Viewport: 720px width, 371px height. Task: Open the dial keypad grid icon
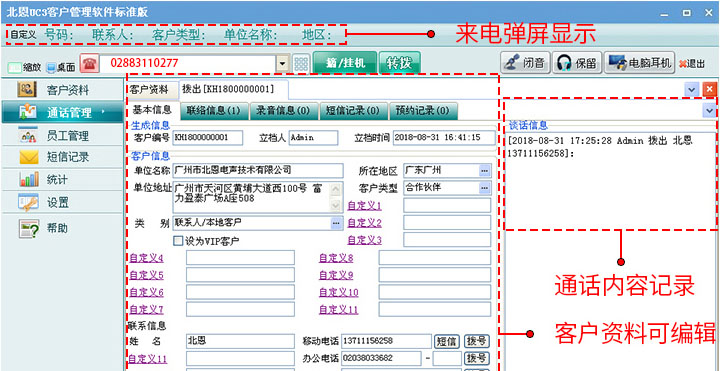pyautogui.click(x=301, y=64)
